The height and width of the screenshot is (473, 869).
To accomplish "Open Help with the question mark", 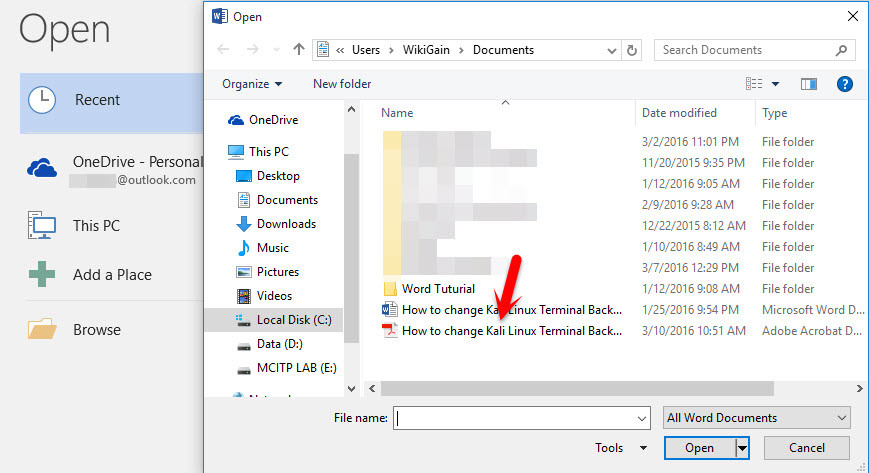I will (x=845, y=84).
